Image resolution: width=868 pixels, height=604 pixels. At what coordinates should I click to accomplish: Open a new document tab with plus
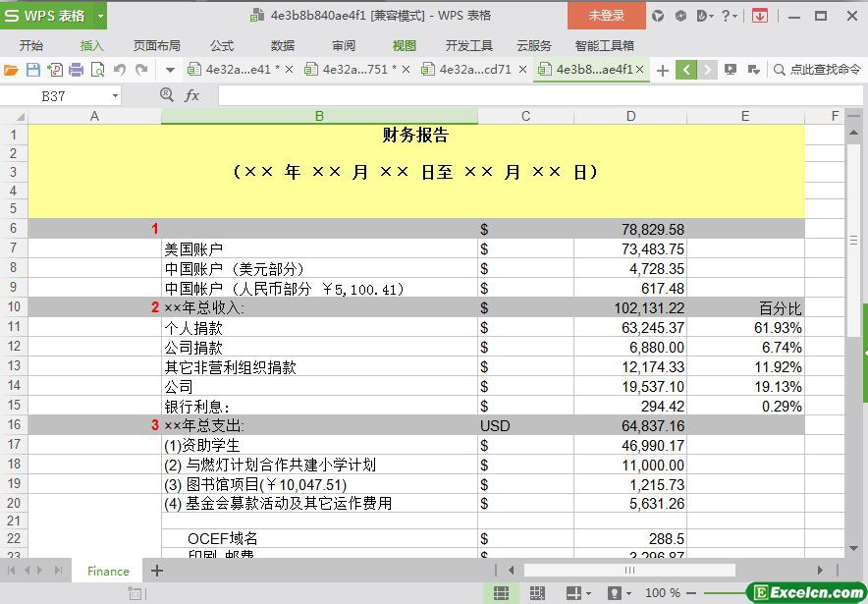click(x=663, y=70)
